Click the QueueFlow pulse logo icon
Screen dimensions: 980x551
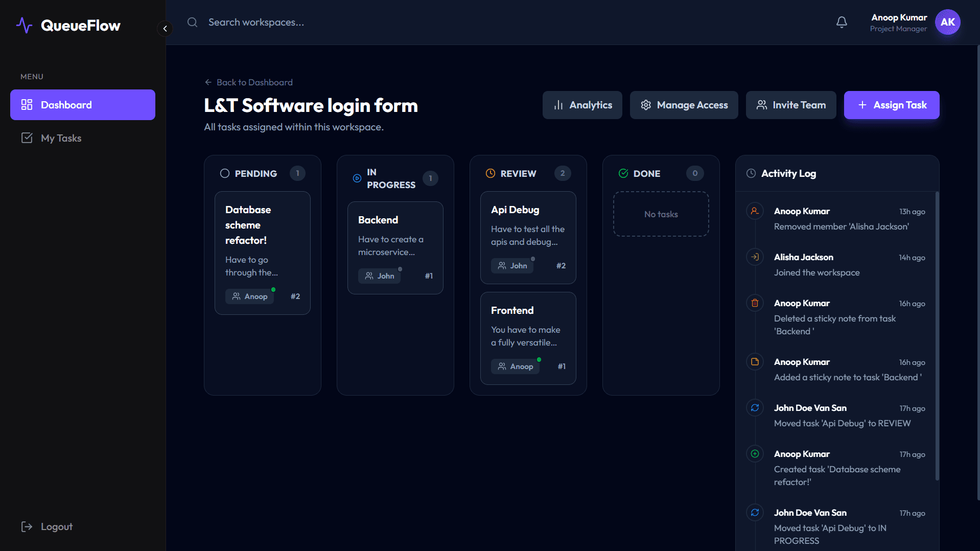tap(24, 25)
